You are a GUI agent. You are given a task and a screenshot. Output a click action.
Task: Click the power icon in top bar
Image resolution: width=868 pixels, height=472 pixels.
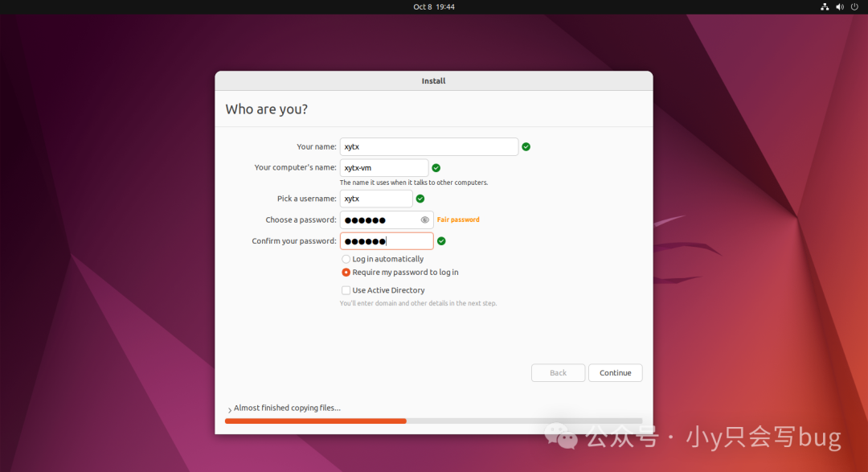[x=854, y=6]
